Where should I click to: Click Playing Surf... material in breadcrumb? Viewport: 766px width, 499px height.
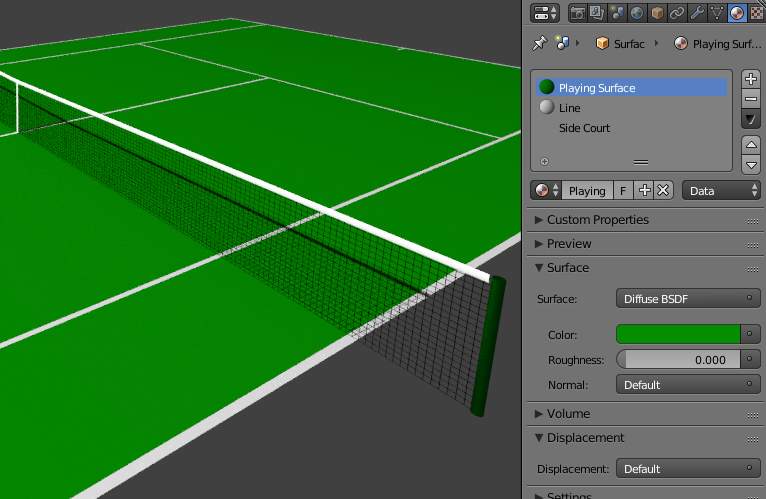point(717,44)
